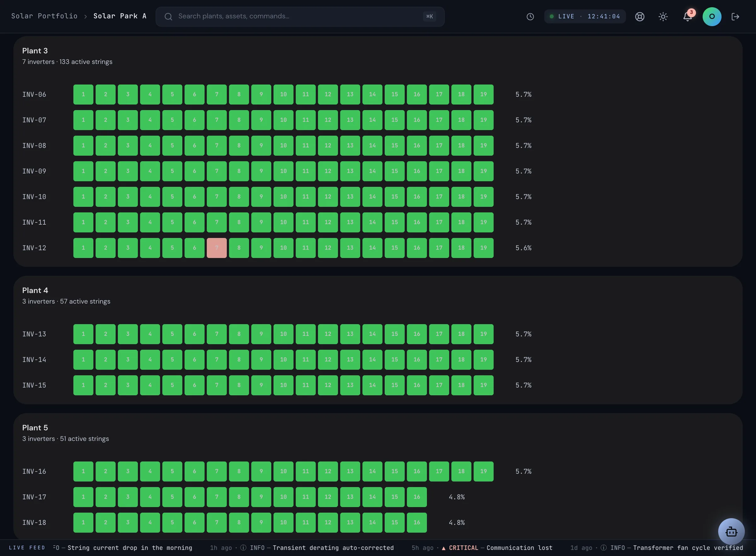
Task: Open notifications bell with 3 badge
Action: click(687, 16)
